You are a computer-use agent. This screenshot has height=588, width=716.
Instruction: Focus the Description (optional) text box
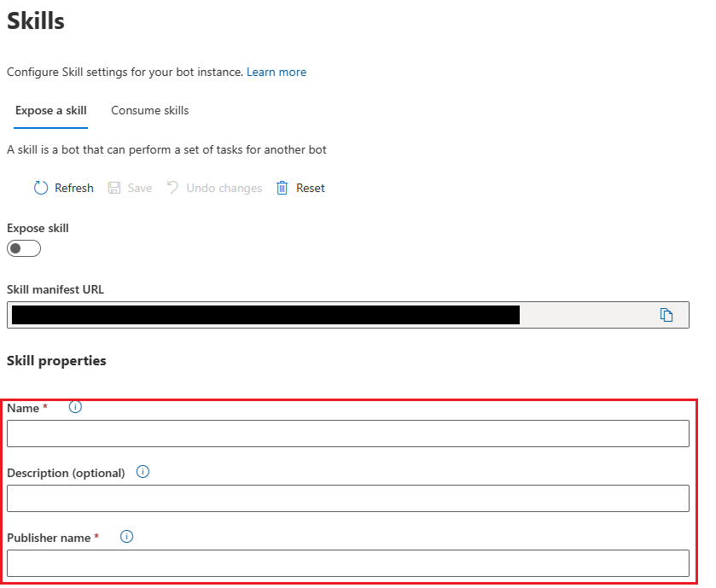coord(348,498)
